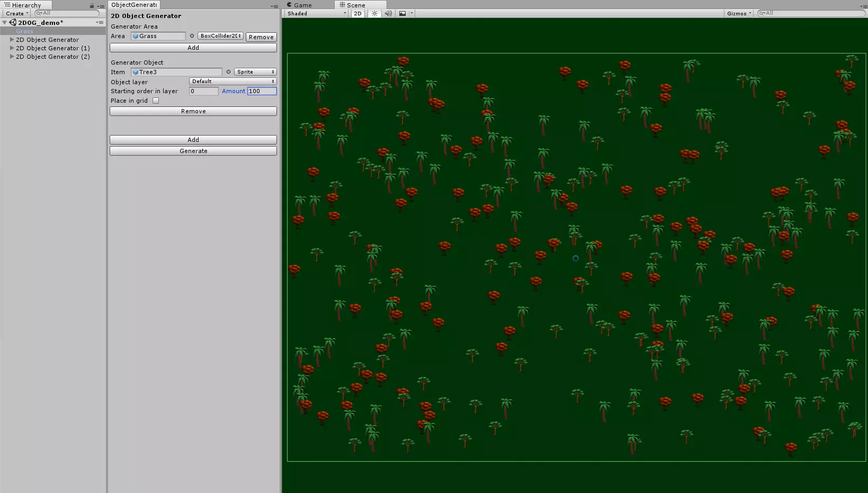Screen dimensions: 868x493
Task: Select the ObjectGenerator tab
Action: [134, 5]
